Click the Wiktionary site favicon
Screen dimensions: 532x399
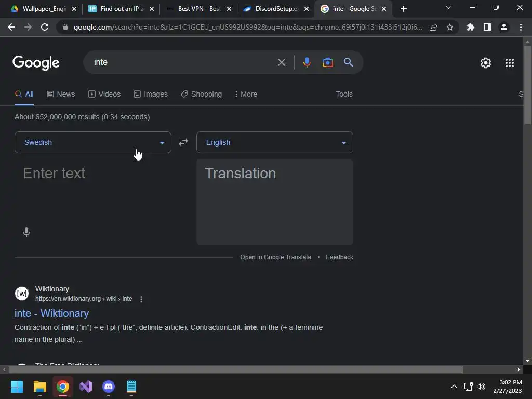point(22,294)
